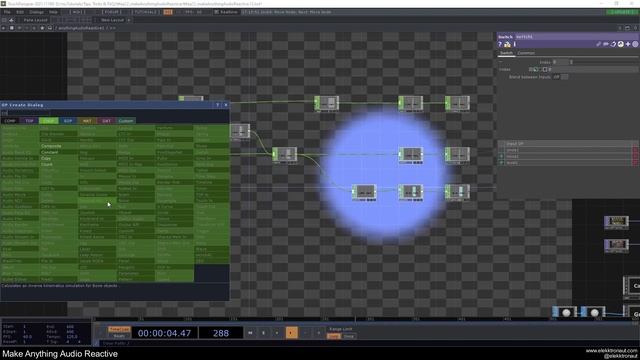Choose the highlighted operator under the cursor
This screenshot has height=360, width=640.
click(x=97, y=201)
